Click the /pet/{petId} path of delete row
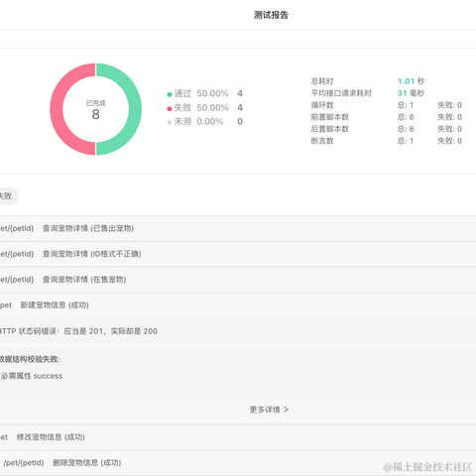This screenshot has height=476, width=476. 24,463
